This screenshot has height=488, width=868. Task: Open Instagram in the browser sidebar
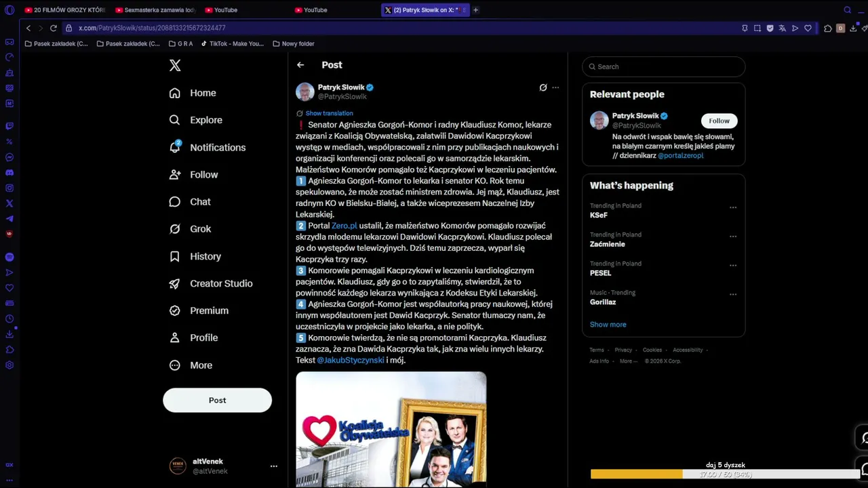(9, 188)
